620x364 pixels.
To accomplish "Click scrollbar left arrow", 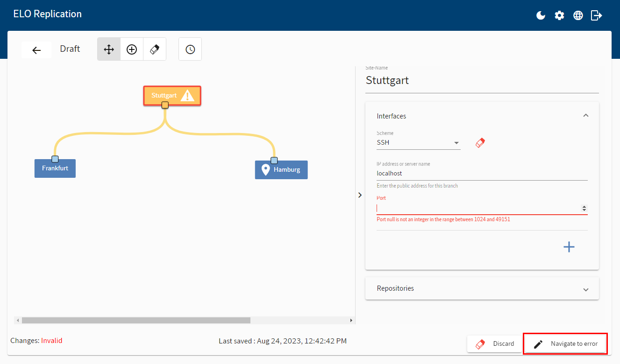I will pos(18,321).
